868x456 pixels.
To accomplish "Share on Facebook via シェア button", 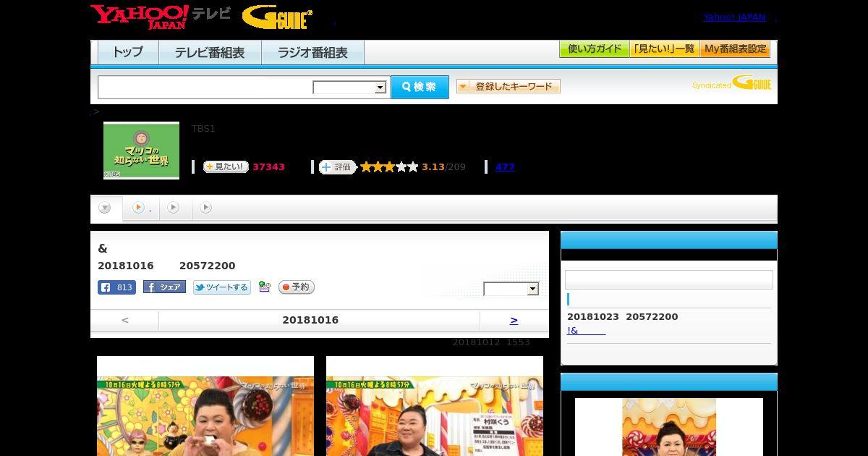I will (x=164, y=287).
